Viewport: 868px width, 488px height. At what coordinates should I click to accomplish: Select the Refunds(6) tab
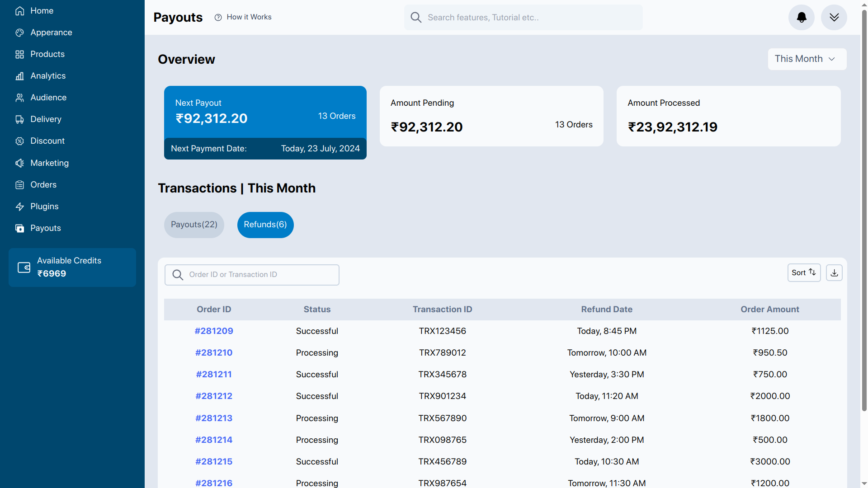(x=265, y=225)
